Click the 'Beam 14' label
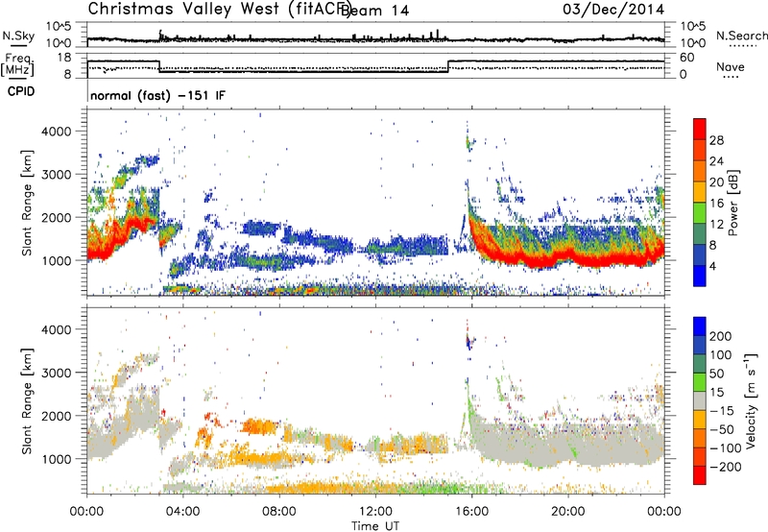Screen dimensions: 768x532 point(376,11)
